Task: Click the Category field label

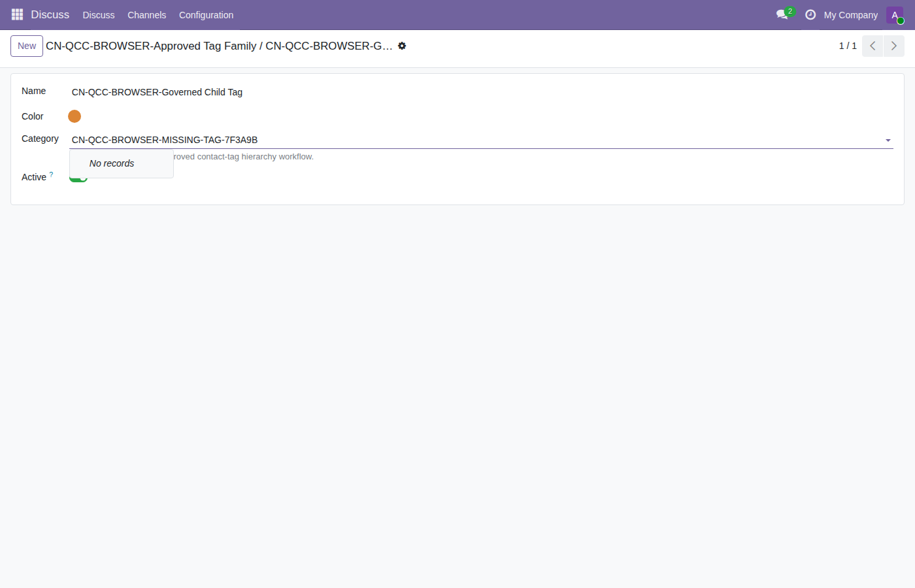Action: 40,139
